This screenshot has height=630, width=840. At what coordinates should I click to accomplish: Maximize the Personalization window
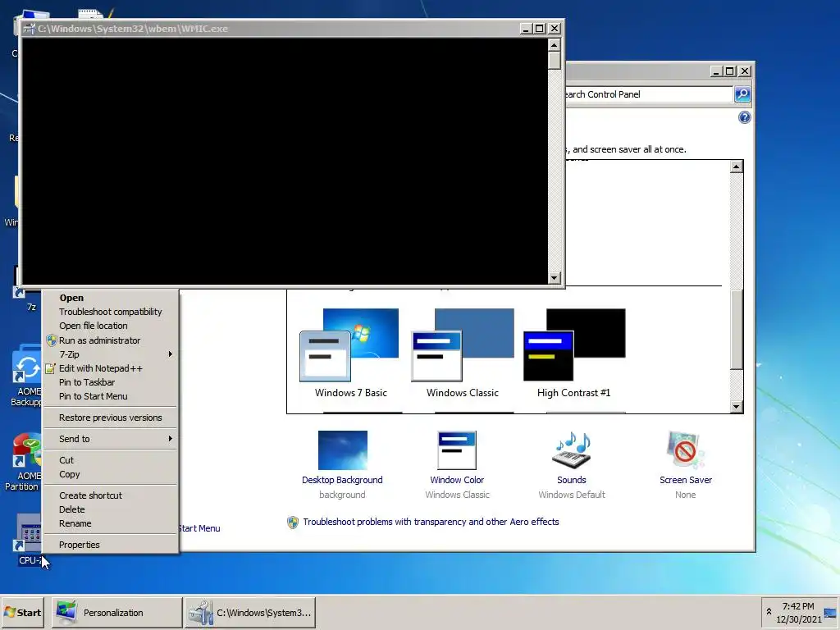coord(729,71)
